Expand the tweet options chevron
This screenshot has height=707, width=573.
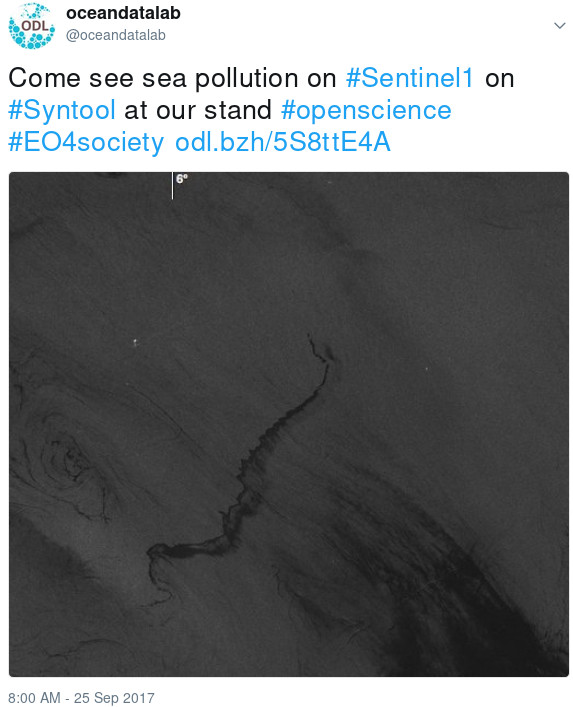559,25
